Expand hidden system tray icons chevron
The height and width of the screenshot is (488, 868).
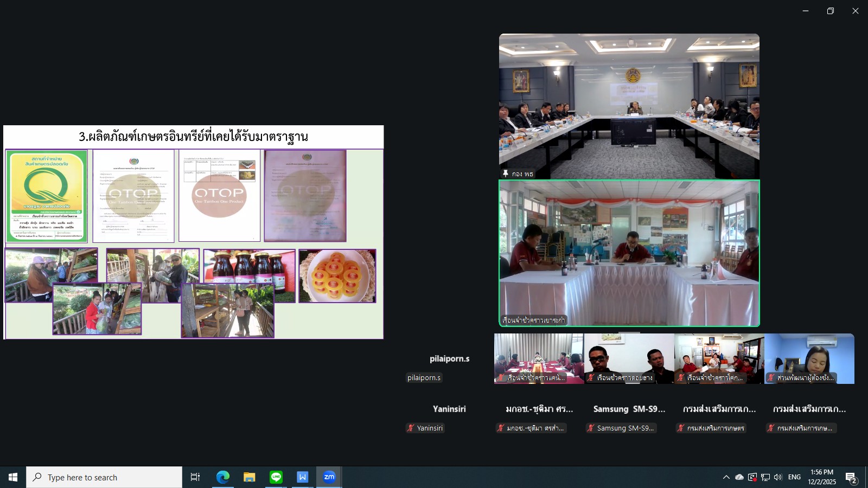click(726, 477)
